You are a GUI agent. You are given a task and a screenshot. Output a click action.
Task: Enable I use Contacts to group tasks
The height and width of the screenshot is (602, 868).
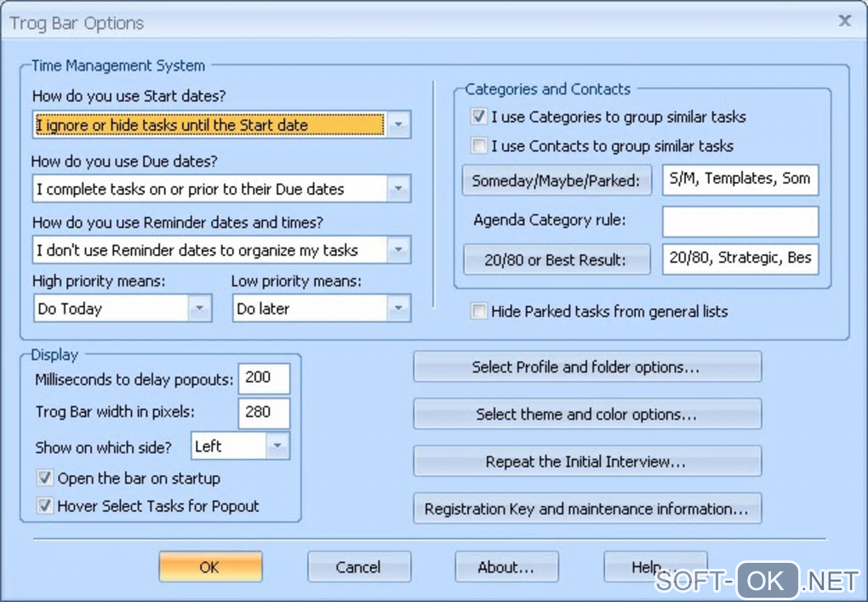click(478, 145)
